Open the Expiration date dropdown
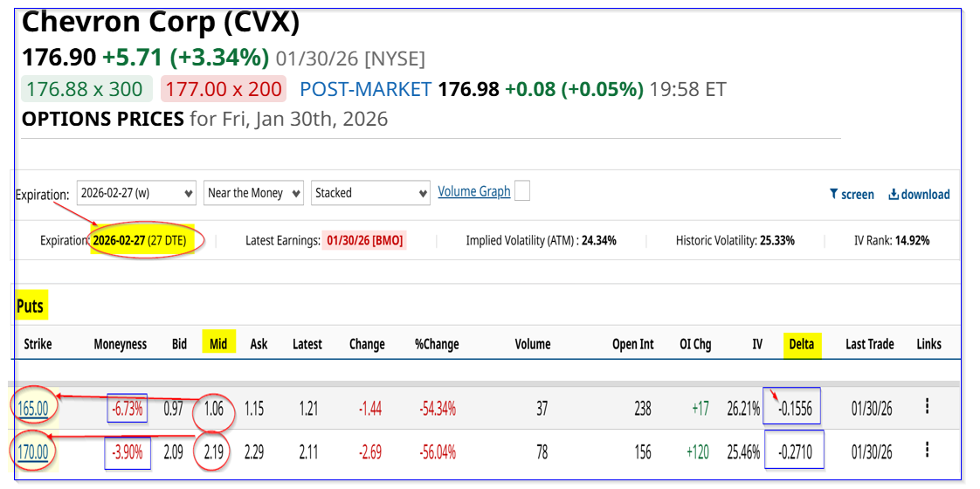980x489 pixels. 135,193
